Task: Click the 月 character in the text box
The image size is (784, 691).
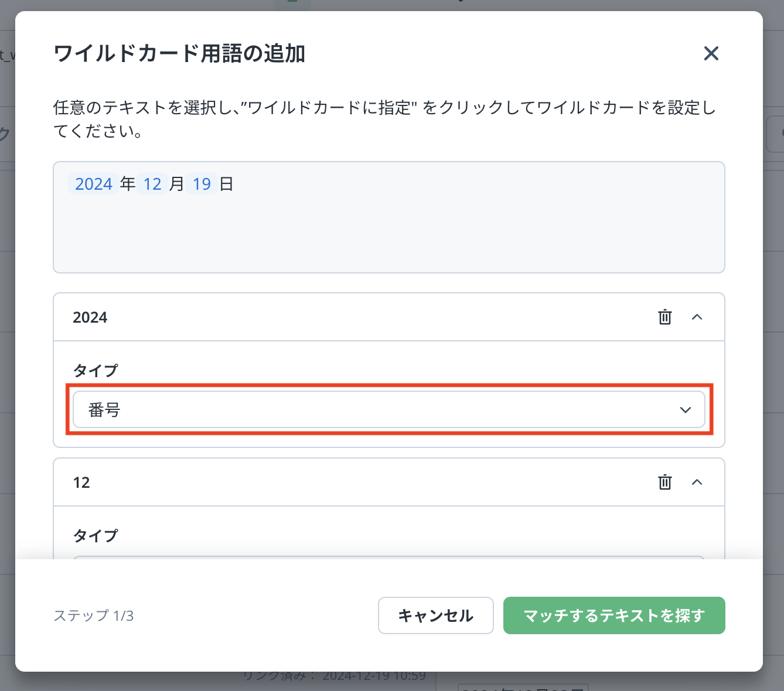Action: [x=177, y=184]
